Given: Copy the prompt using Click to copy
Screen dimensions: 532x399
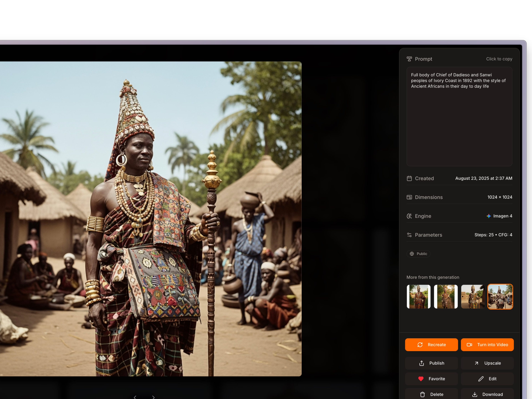Looking at the screenshot, I should pos(499,59).
